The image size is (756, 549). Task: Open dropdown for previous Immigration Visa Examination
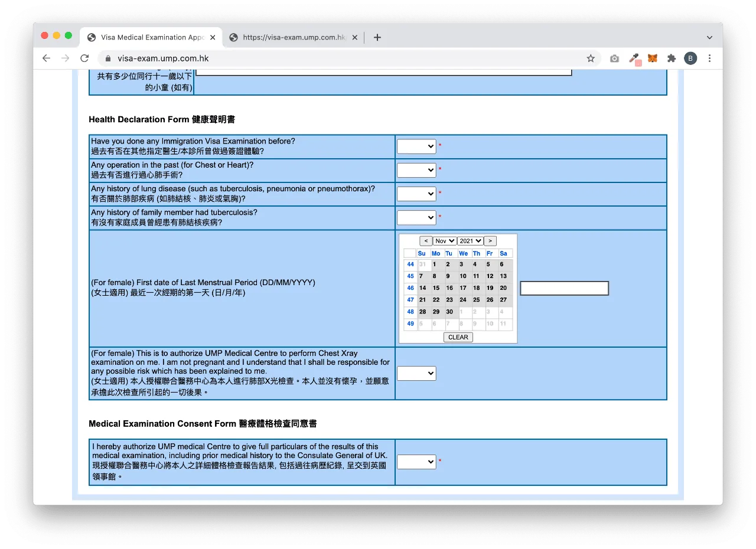coord(416,146)
